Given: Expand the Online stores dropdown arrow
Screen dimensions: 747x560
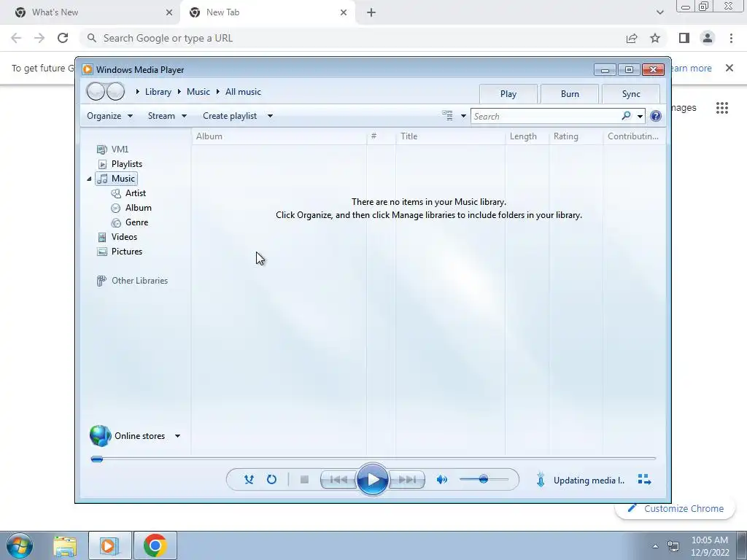Looking at the screenshot, I should click(x=177, y=436).
